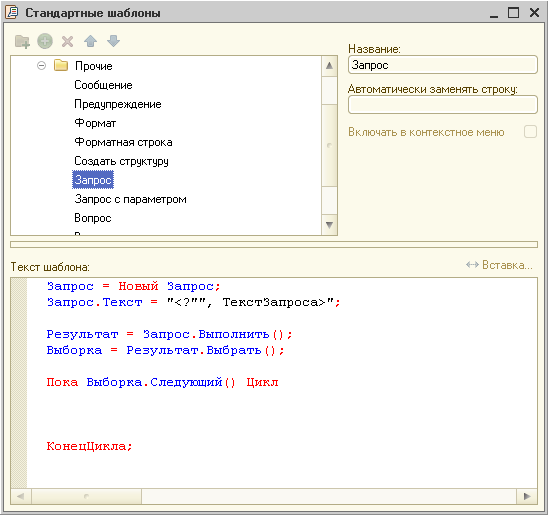Select the highlighted Запрос template
This screenshot has width=548, height=515.
click(x=93, y=180)
